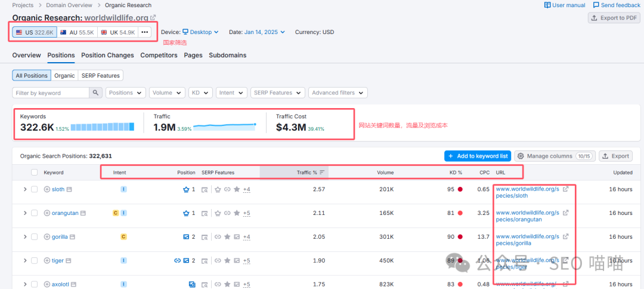Add tiger keyword via plus icon
This screenshot has height=289, width=644.
(x=47, y=260)
